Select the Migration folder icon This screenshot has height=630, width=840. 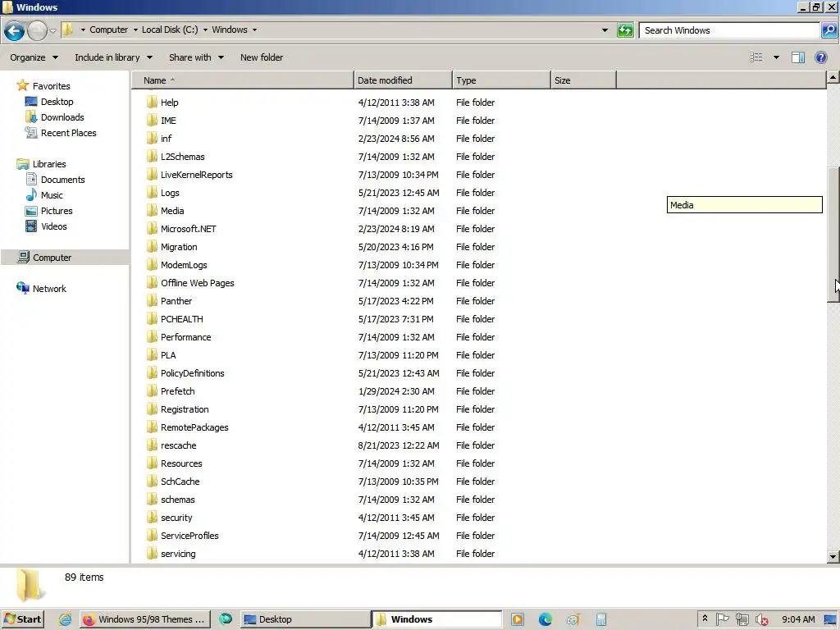pos(152,246)
